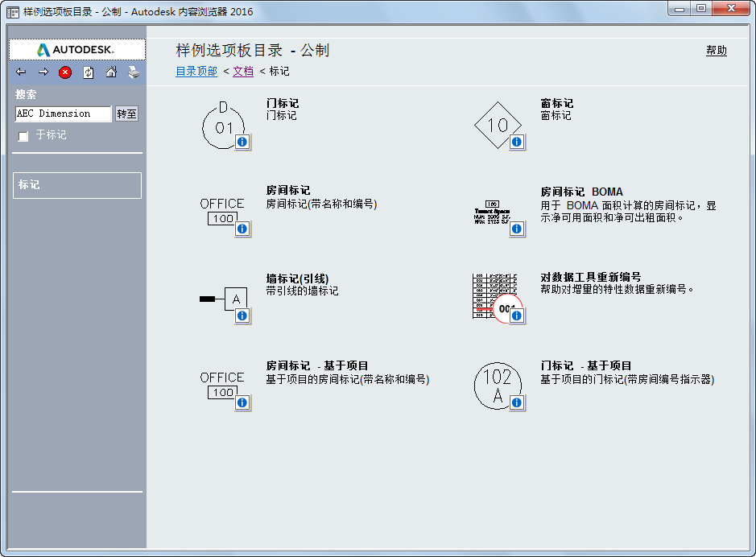
Task: Open the Home icon in the sidebar toolbar
Action: (111, 72)
